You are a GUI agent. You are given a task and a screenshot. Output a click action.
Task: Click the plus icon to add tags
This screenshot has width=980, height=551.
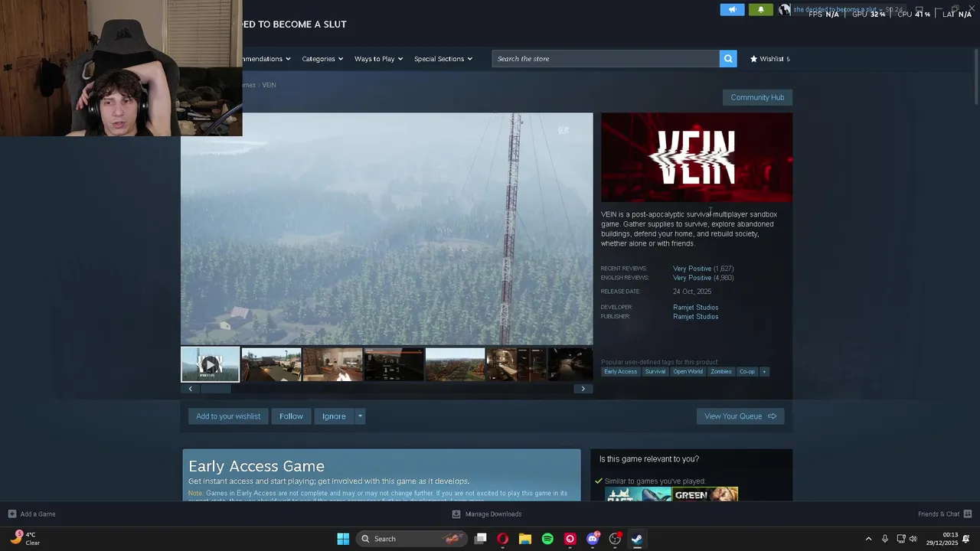click(763, 372)
